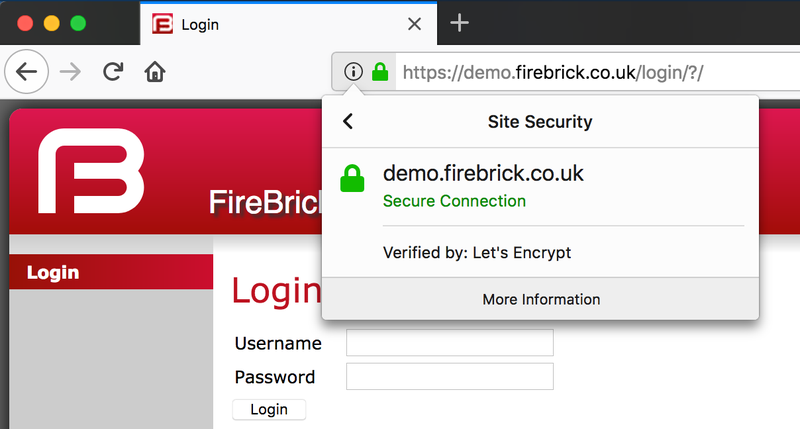Viewport: 800px width, 429px height.
Task: Click the green maximize window button
Action: [78, 23]
